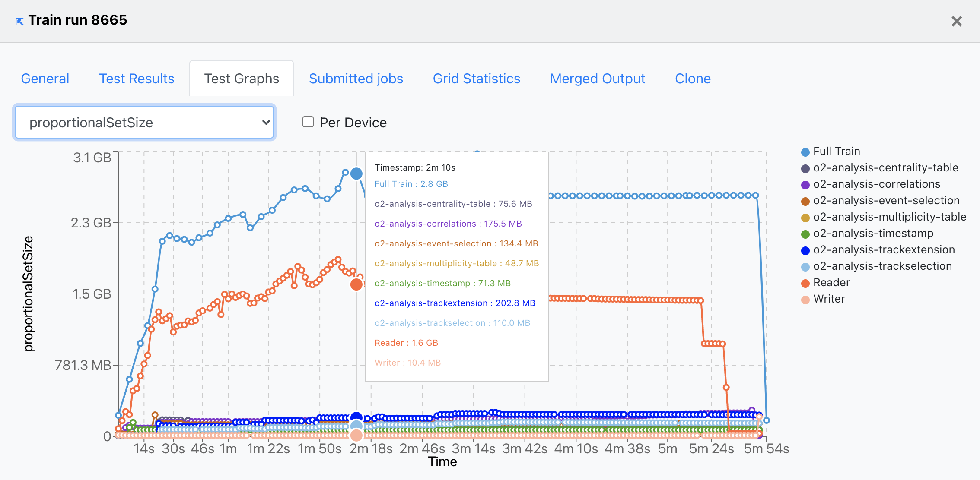Toggle the Writer series legend dot
Image resolution: width=980 pixels, height=480 pixels.
[805, 300]
